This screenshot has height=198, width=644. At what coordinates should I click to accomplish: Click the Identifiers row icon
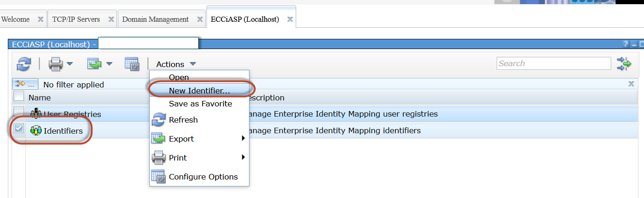pos(36,131)
